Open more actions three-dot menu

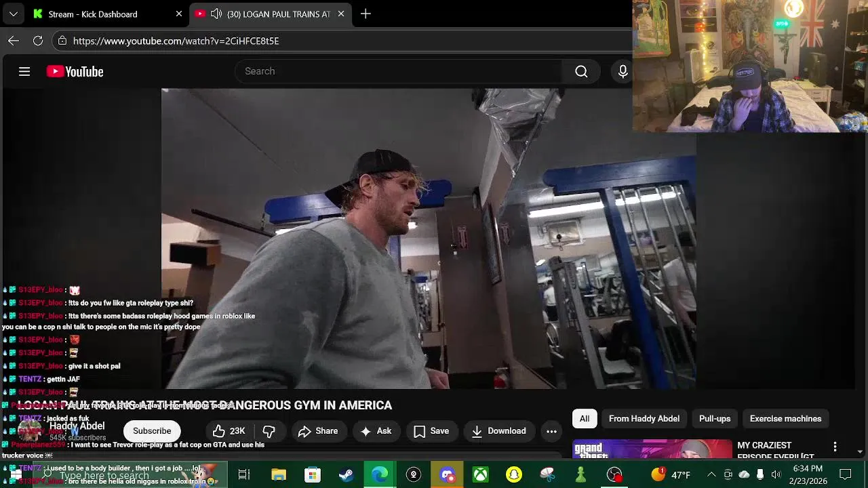coord(551,431)
